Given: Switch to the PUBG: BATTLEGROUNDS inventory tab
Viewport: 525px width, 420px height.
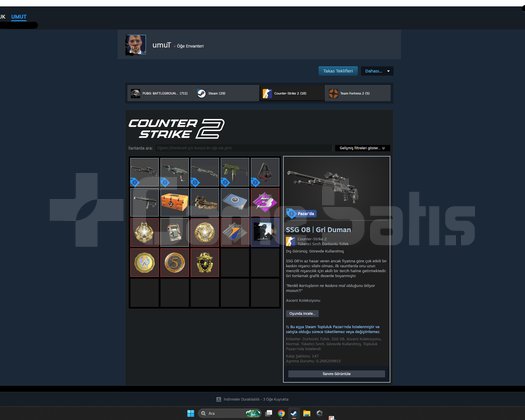Looking at the screenshot, I should tap(160, 93).
